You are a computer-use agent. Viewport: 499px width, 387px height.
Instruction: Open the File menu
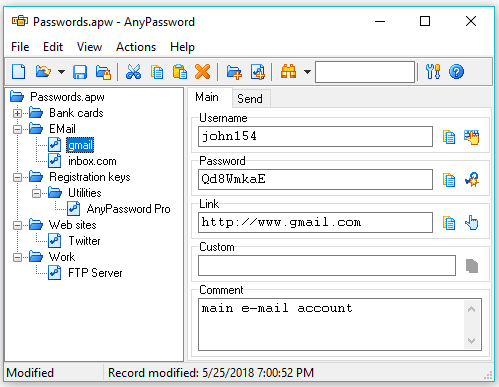(20, 47)
